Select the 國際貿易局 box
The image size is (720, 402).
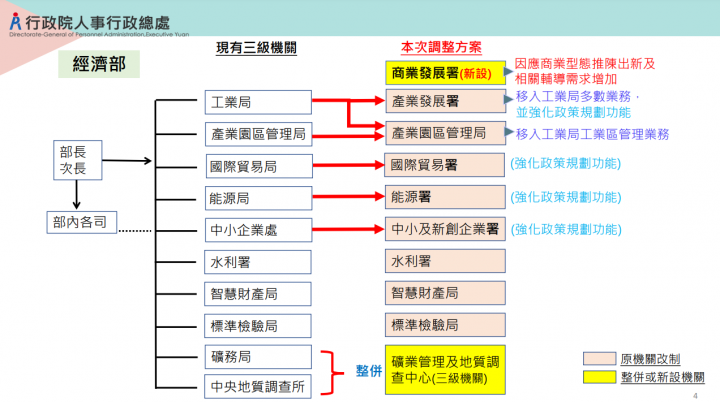259,166
